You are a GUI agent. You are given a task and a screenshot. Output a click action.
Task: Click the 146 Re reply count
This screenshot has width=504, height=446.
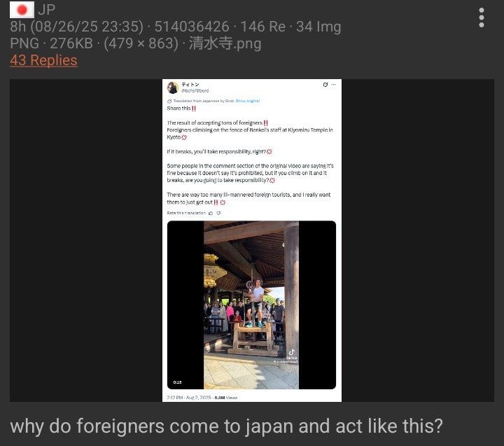pos(263,27)
